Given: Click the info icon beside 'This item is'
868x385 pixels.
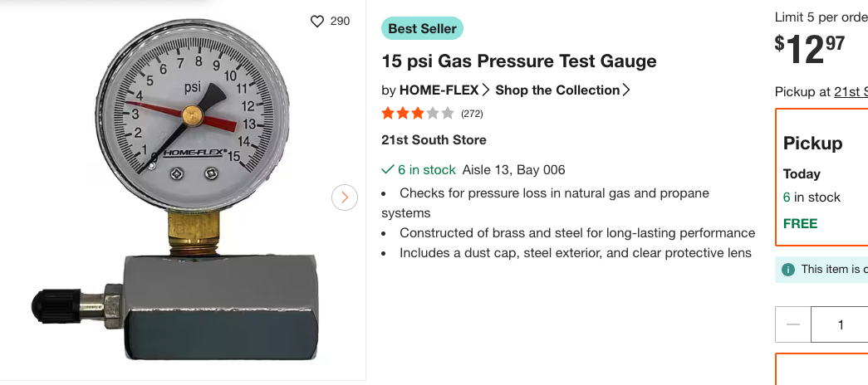Looking at the screenshot, I should coord(787,270).
